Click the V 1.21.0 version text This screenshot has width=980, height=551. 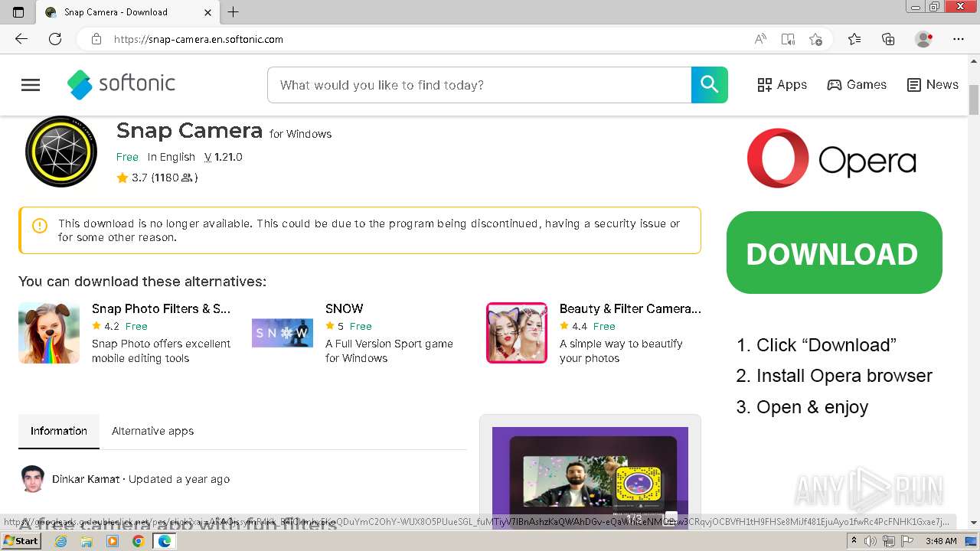pos(223,157)
